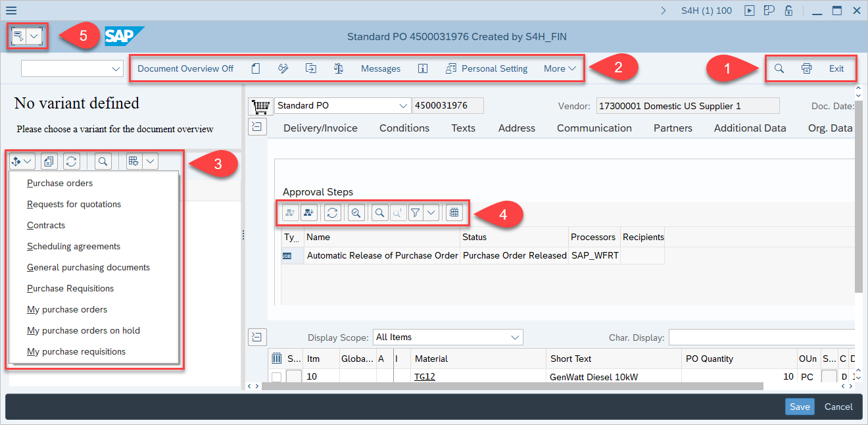Switch to the Conditions tab
Screen dimensions: 868x425
pyautogui.click(x=404, y=128)
